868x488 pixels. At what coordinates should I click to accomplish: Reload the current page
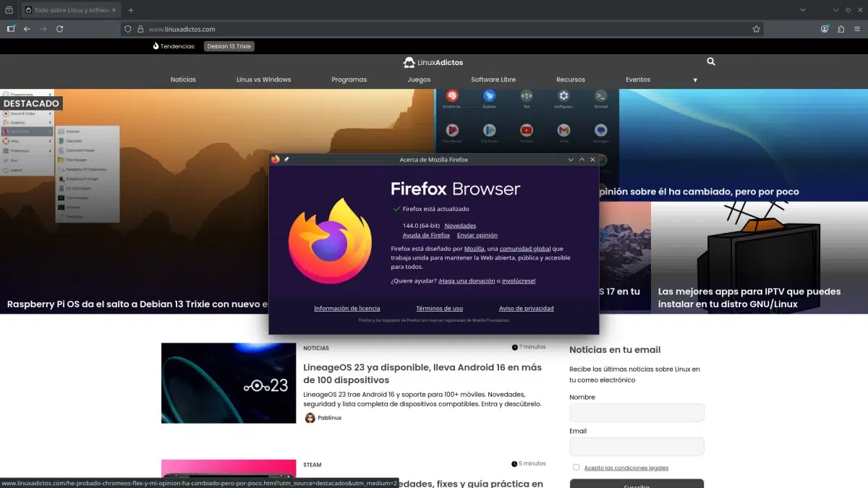click(x=60, y=29)
